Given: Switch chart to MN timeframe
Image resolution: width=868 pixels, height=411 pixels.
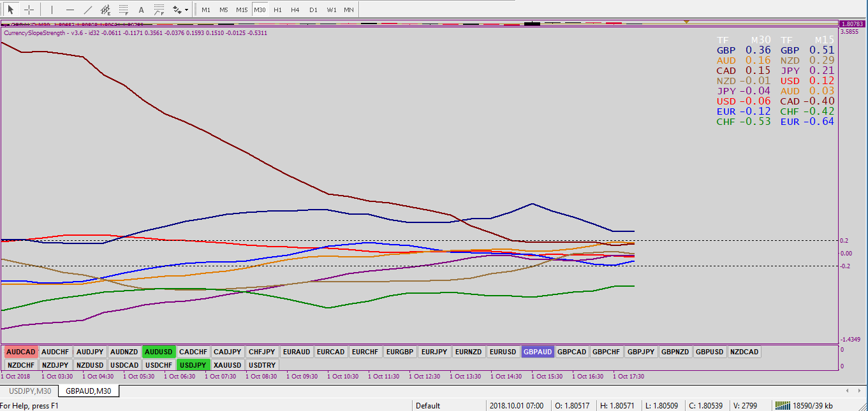Looking at the screenshot, I should [349, 10].
